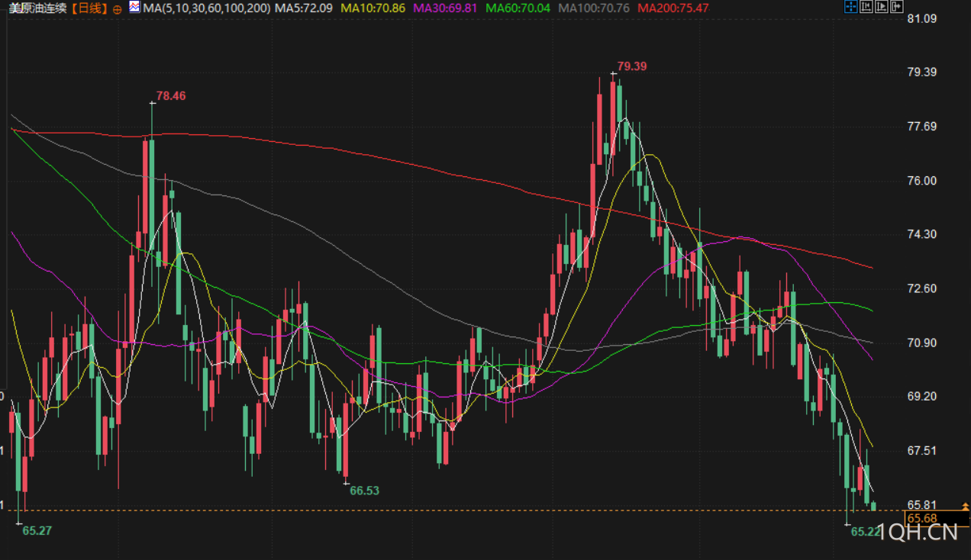This screenshot has height=560, width=971.
Task: Click the orange up arrows near 65.81
Action: click(x=964, y=506)
